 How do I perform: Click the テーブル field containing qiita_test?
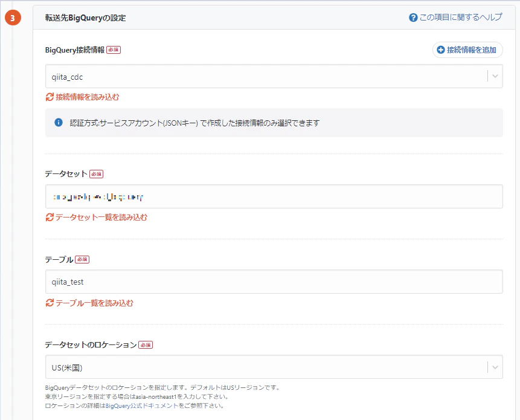274,282
